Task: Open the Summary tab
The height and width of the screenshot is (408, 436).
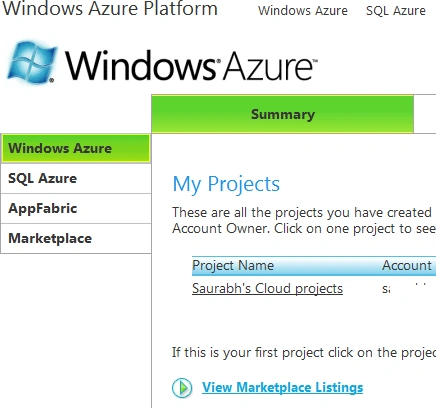Action: pos(283,114)
